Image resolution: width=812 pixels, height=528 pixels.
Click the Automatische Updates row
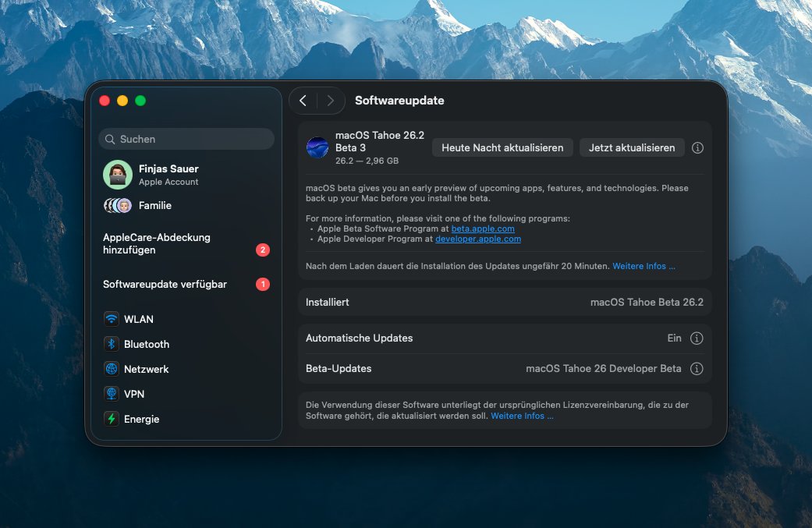click(x=505, y=338)
